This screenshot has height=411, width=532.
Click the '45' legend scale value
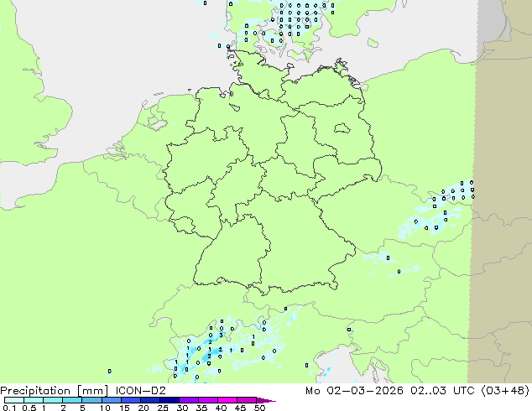click(240, 408)
